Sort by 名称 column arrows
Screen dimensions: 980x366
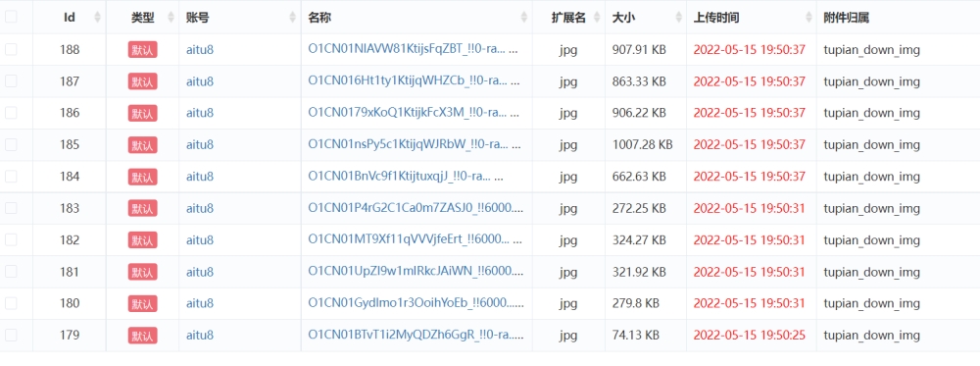(x=523, y=18)
